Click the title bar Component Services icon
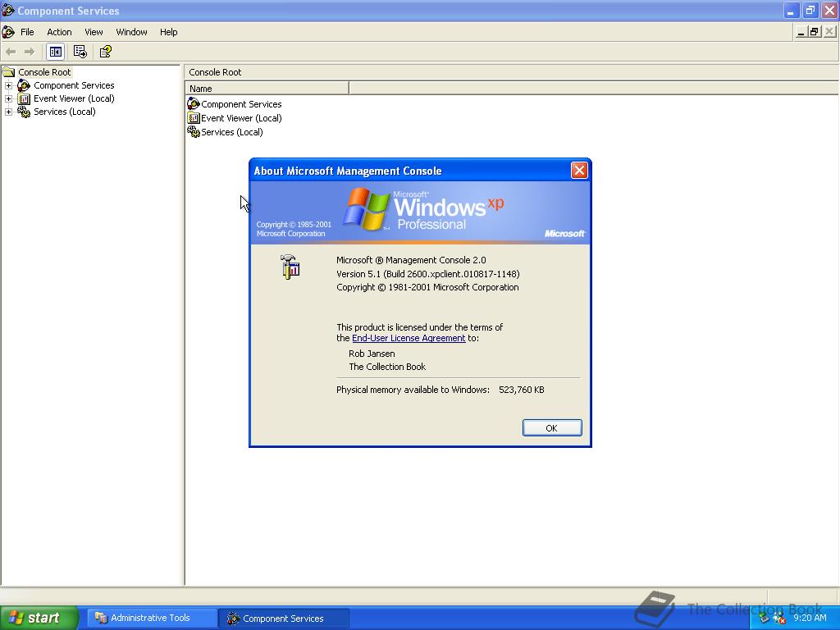This screenshot has height=630, width=840. (8, 10)
